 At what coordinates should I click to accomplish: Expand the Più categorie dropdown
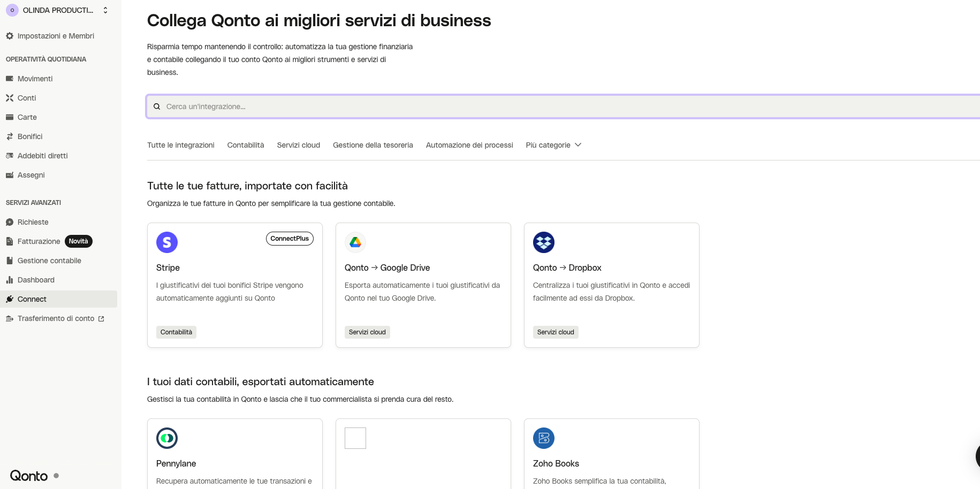tap(553, 145)
